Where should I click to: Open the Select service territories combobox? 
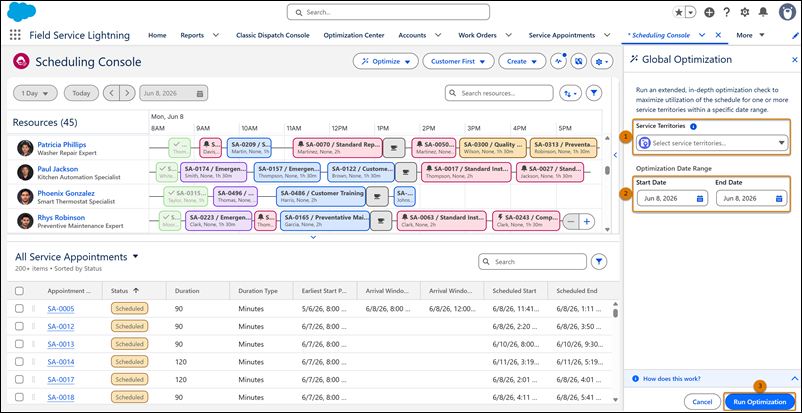(x=712, y=143)
